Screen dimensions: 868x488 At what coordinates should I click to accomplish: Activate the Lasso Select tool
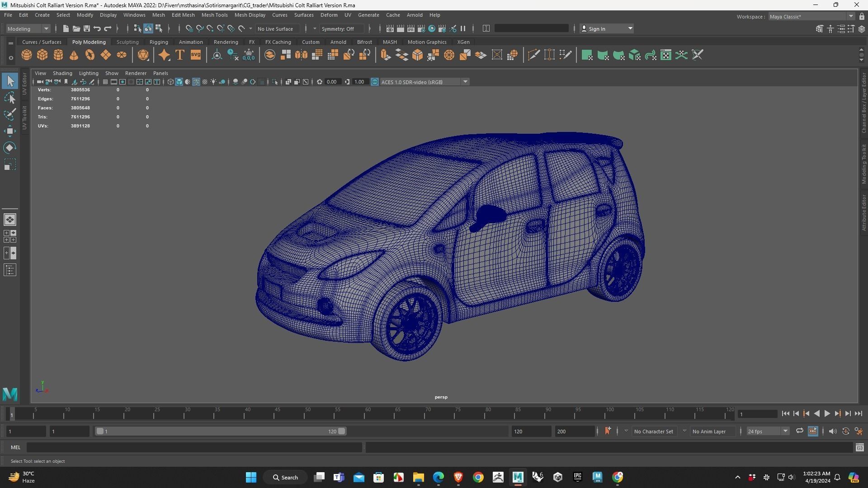click(x=10, y=98)
